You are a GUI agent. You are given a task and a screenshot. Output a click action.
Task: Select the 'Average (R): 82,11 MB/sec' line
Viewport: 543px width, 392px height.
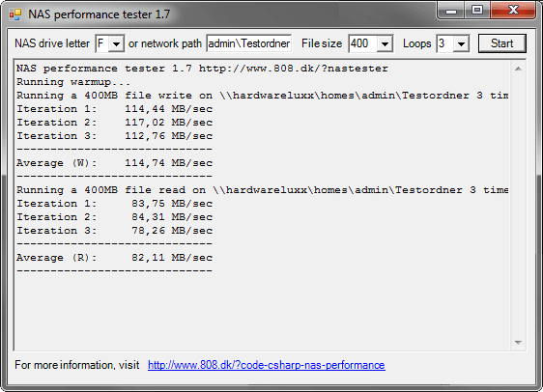(x=115, y=258)
